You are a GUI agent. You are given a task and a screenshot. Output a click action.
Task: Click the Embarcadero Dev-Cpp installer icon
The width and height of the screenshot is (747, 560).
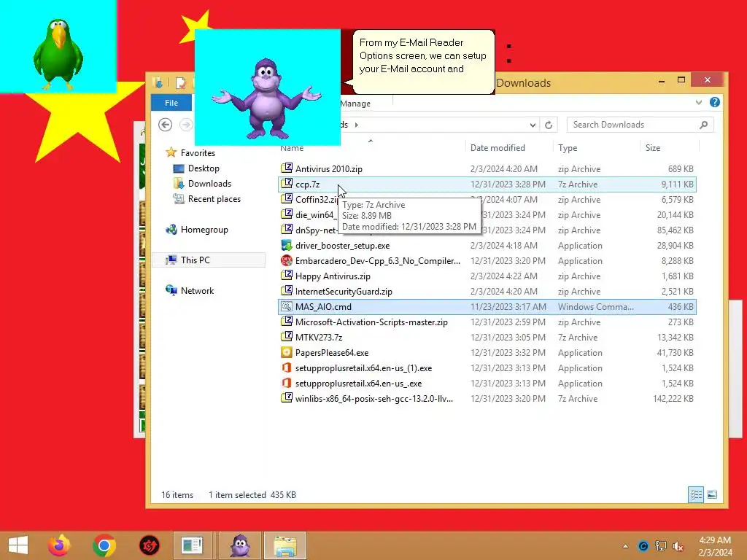pos(286,260)
